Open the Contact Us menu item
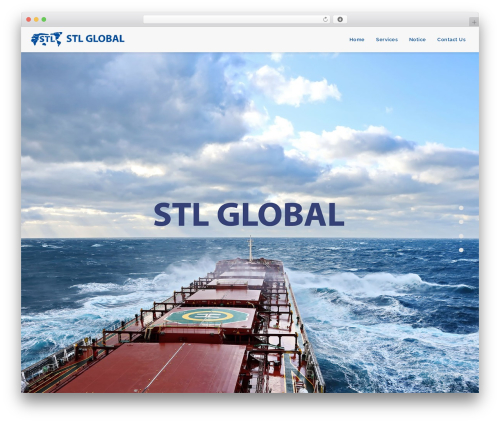This screenshot has width=500, height=423. (451, 39)
